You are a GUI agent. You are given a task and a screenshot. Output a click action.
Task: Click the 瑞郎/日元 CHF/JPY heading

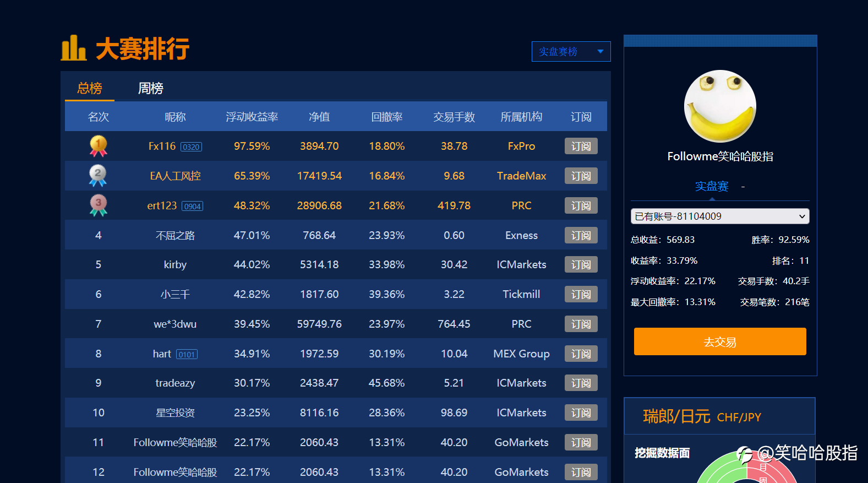click(x=702, y=416)
